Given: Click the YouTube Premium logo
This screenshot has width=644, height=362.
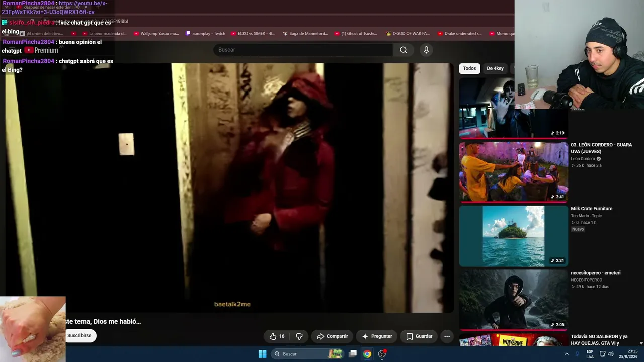Looking at the screenshot, I should 41,50.
